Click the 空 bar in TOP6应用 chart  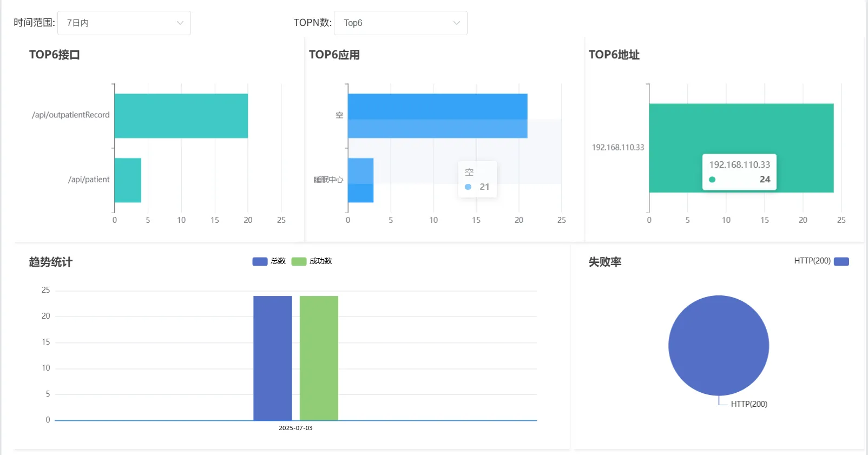tap(437, 116)
